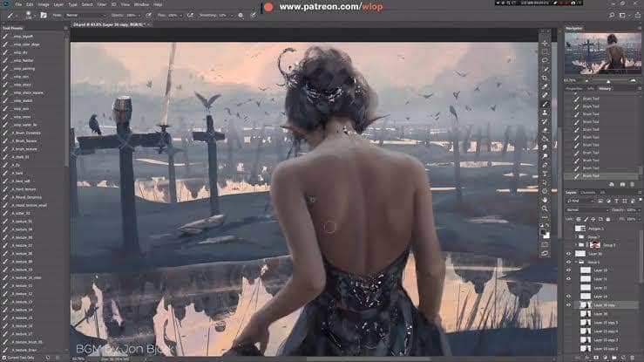644x362 pixels.
Task: Select the Hand tool
Action: coord(546,199)
